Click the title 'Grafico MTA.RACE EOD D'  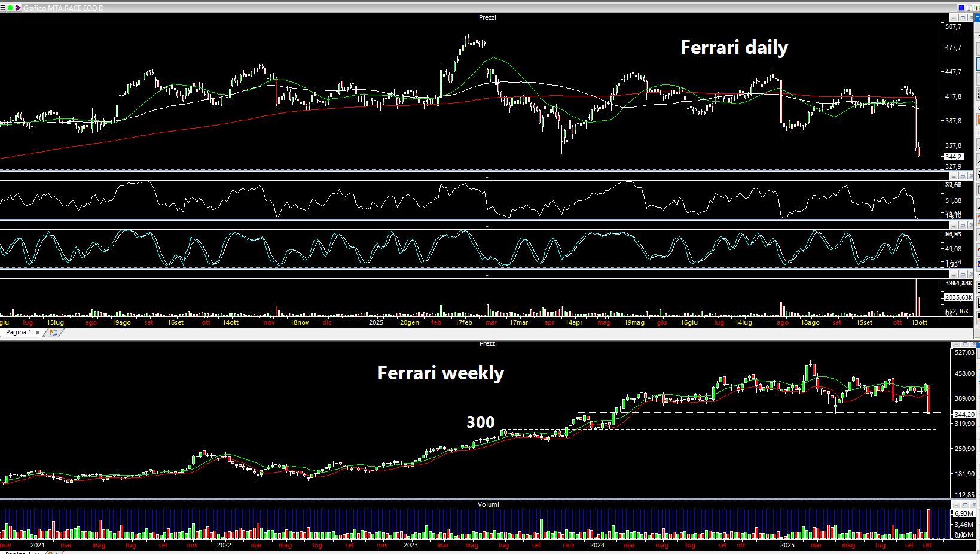pyautogui.click(x=63, y=8)
